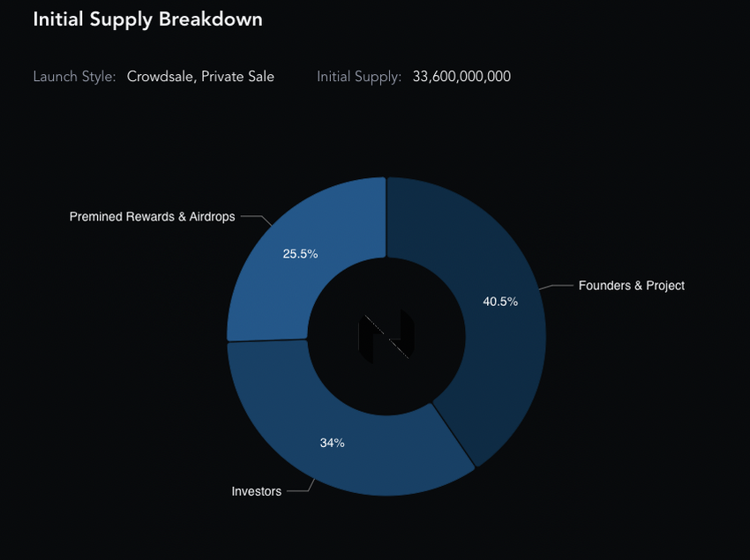
Task: Click the 'Investors' chart label
Action: [x=257, y=491]
